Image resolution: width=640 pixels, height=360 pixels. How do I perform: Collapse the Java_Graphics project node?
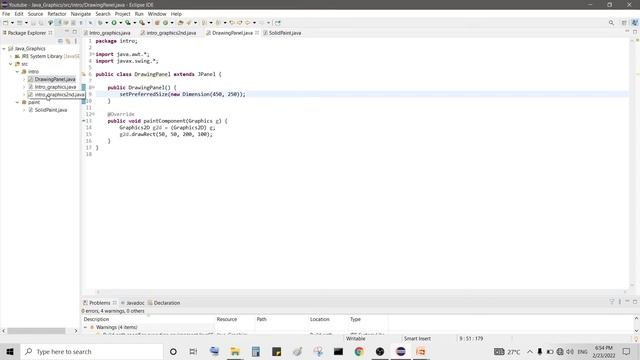4,49
